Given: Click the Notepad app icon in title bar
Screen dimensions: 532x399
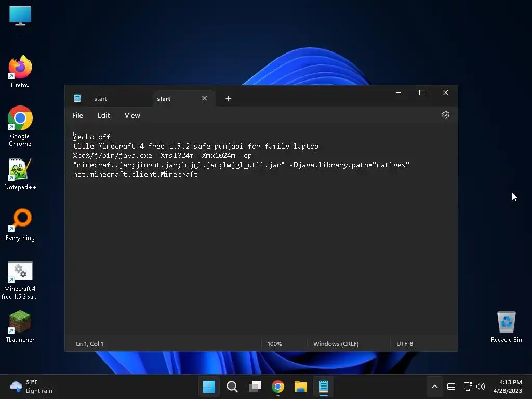Looking at the screenshot, I should pos(77,98).
